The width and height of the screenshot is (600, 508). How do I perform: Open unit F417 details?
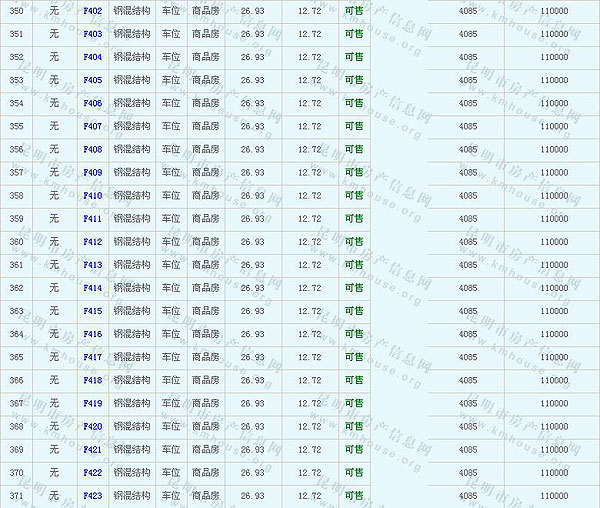click(x=92, y=357)
